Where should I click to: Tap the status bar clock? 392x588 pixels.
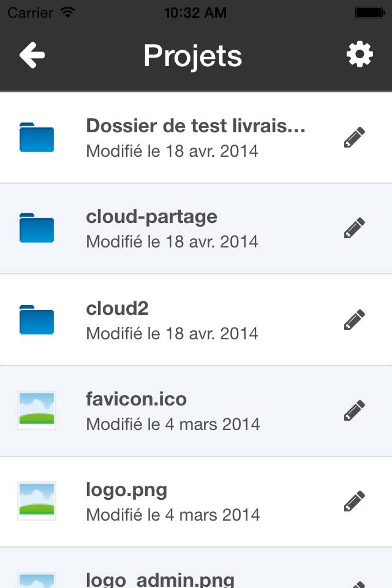click(195, 12)
